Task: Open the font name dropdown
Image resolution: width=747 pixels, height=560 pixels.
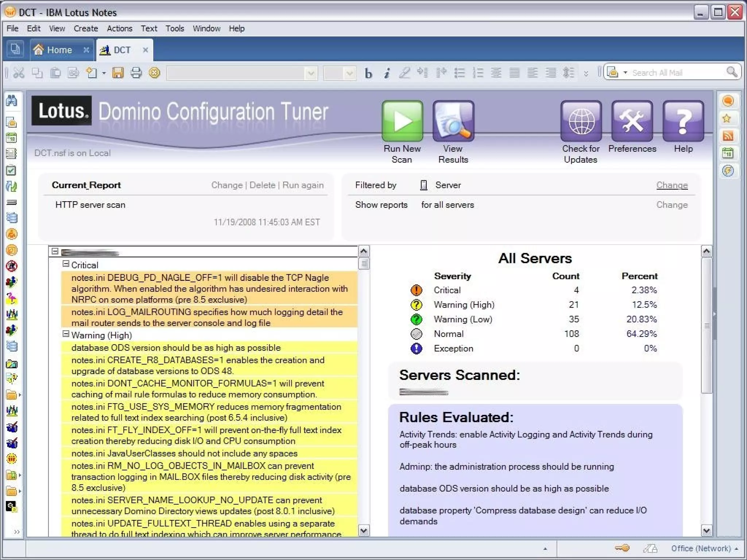Action: [311, 73]
